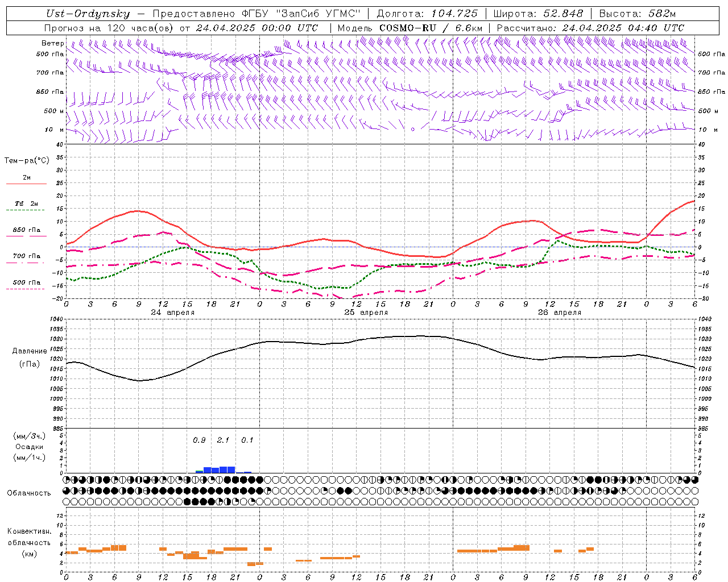Click the 2.1 precipitation total value
The height and width of the screenshot is (582, 728).
pos(223,440)
